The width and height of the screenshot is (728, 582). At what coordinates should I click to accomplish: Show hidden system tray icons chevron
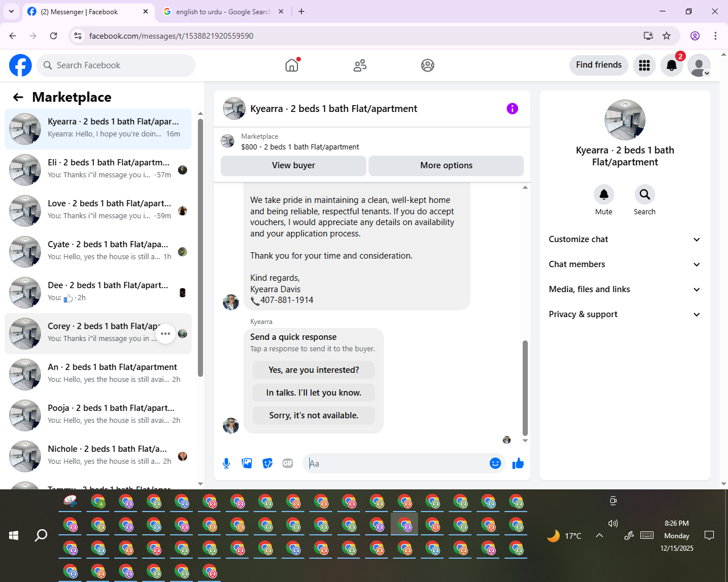[599, 535]
